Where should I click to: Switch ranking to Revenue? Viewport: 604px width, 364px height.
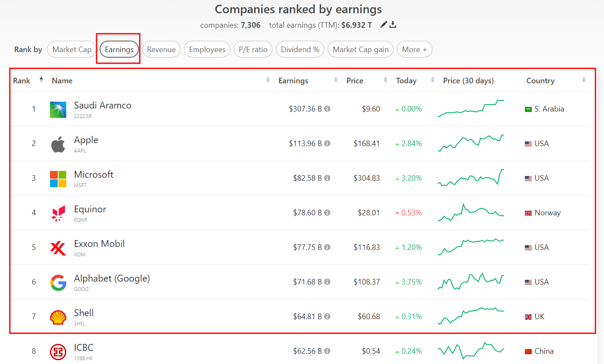click(162, 49)
